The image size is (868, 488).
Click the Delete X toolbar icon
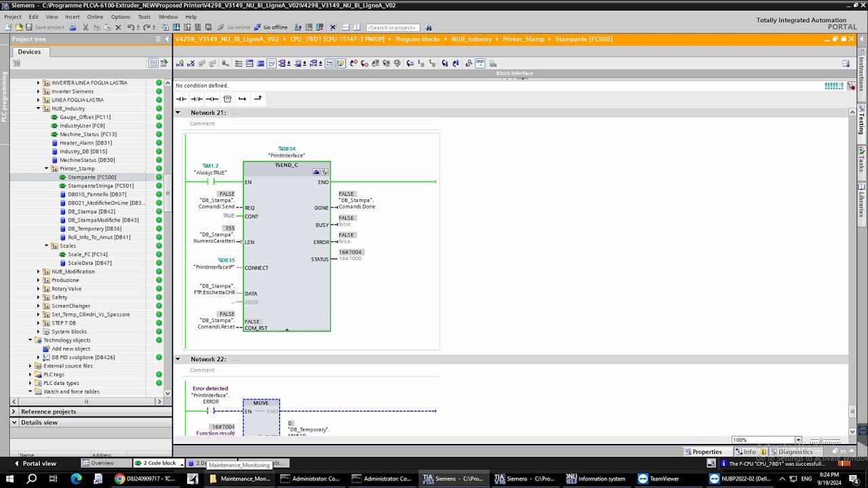tap(118, 27)
